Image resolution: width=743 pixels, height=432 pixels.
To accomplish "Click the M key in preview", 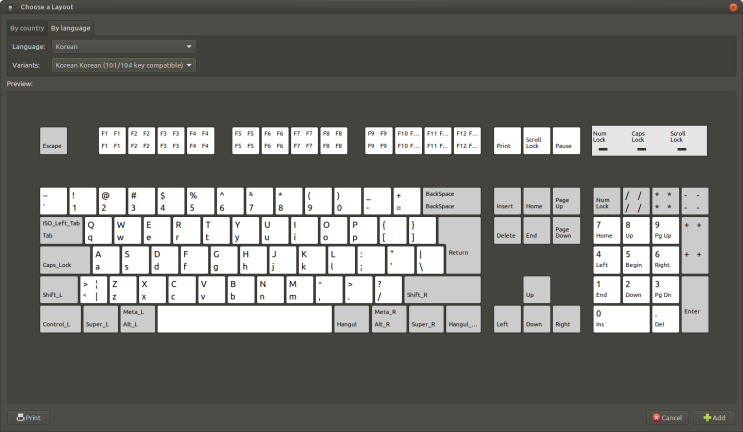I will coord(300,289).
